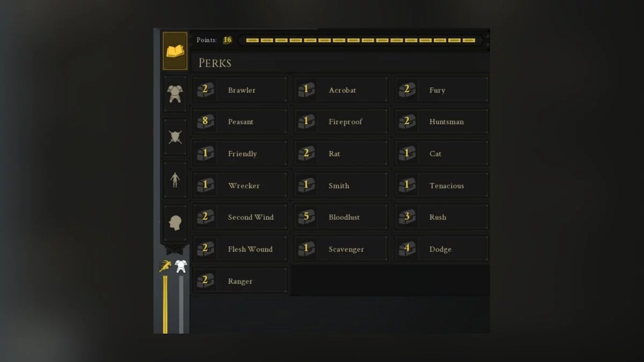
Task: Open the shield and crossed swords tab
Action: pyautogui.click(x=175, y=137)
